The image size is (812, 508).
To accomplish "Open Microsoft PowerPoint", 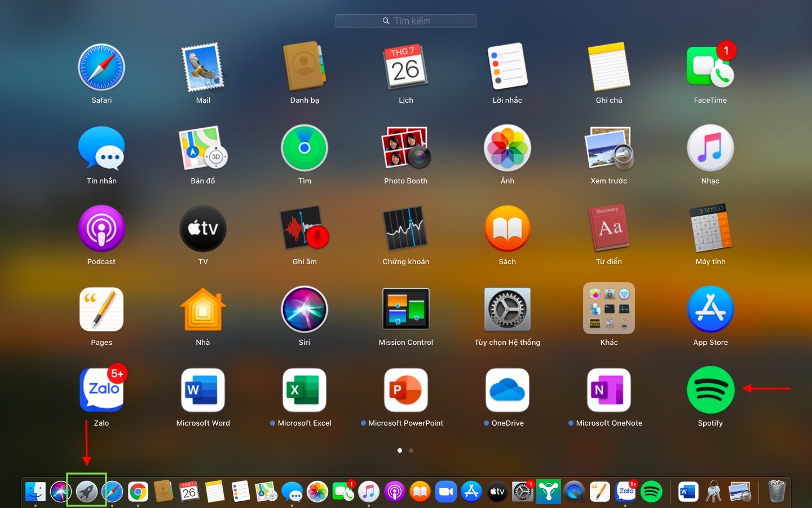I will (406, 390).
